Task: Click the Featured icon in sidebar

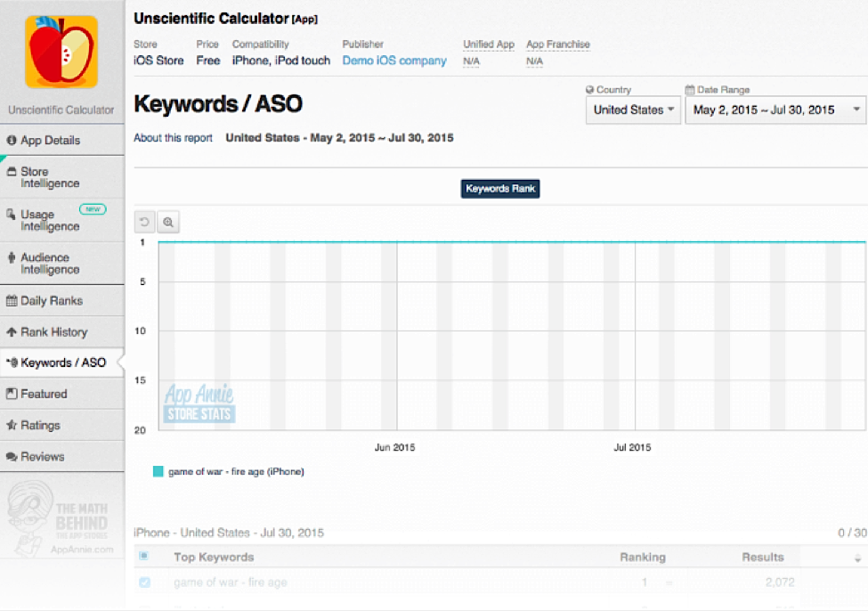Action: [11, 394]
